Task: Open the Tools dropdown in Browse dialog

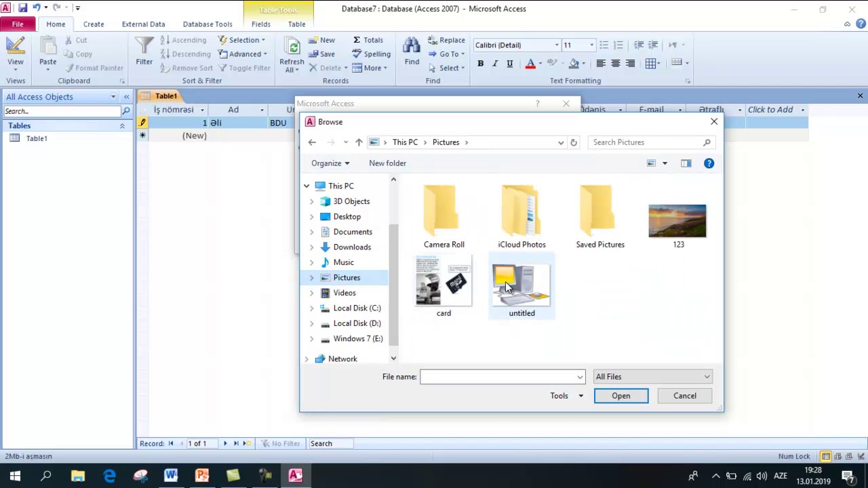Action: [566, 396]
